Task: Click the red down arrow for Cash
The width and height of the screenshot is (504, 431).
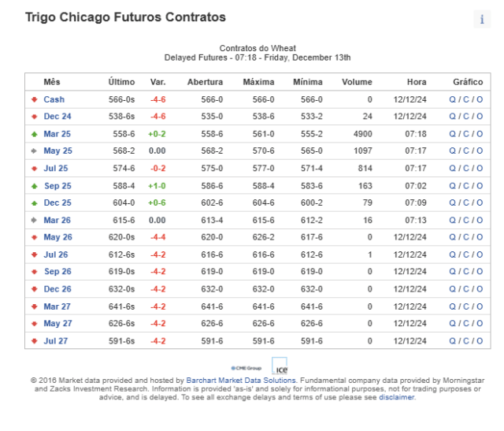Action: pyautogui.click(x=35, y=99)
